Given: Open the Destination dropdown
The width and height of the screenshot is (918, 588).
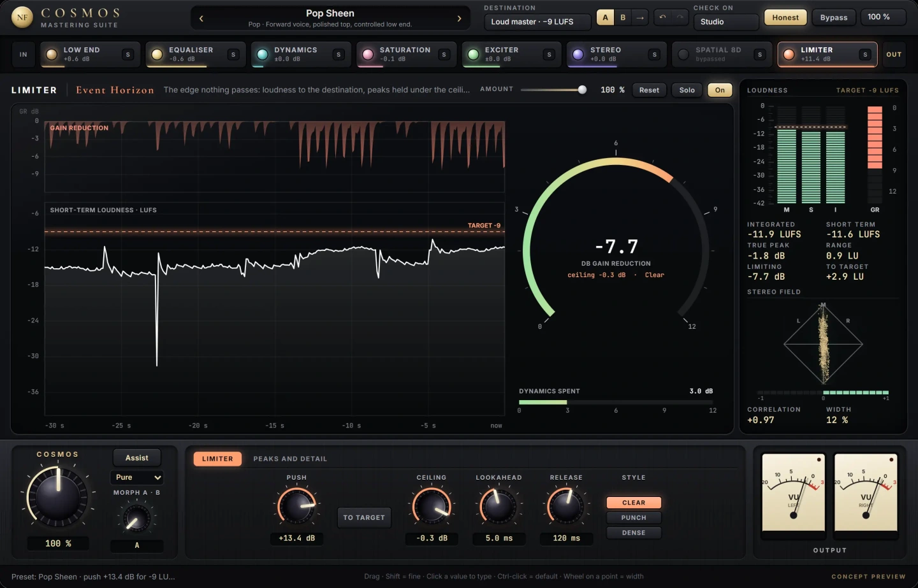Looking at the screenshot, I should tap(536, 22).
